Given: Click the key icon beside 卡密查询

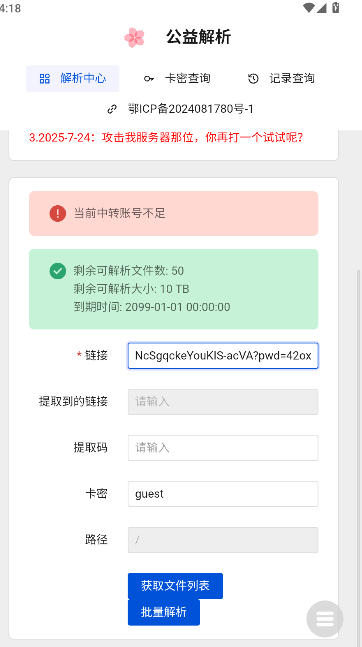Looking at the screenshot, I should (149, 78).
